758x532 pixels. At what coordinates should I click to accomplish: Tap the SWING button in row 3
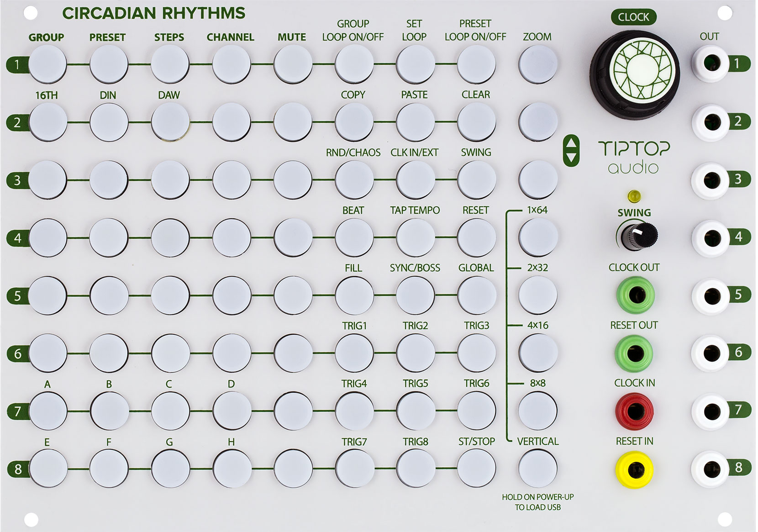[x=476, y=180]
